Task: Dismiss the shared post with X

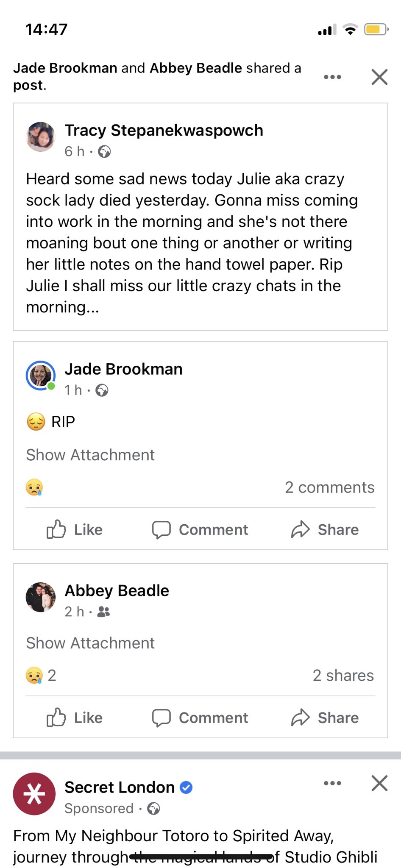Action: coord(379,77)
